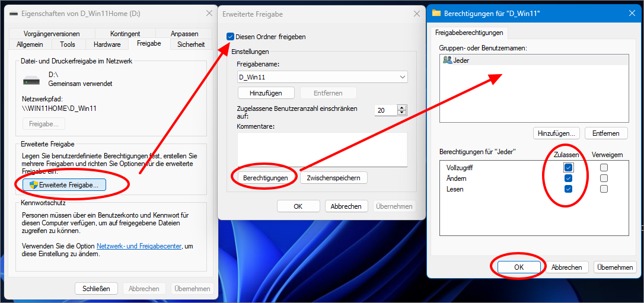Click the disabled Entfernen button under Freigabename
The image size is (644, 303).
[328, 93]
